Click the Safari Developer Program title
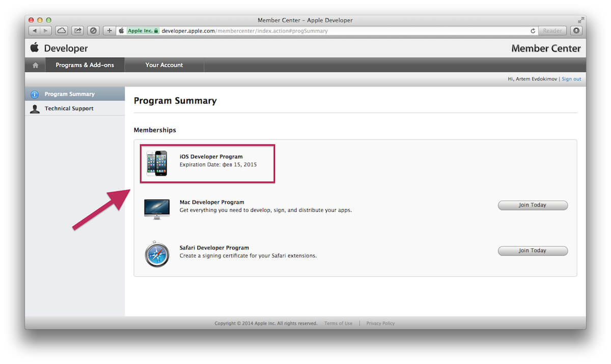The height and width of the screenshot is (364, 611). point(214,248)
